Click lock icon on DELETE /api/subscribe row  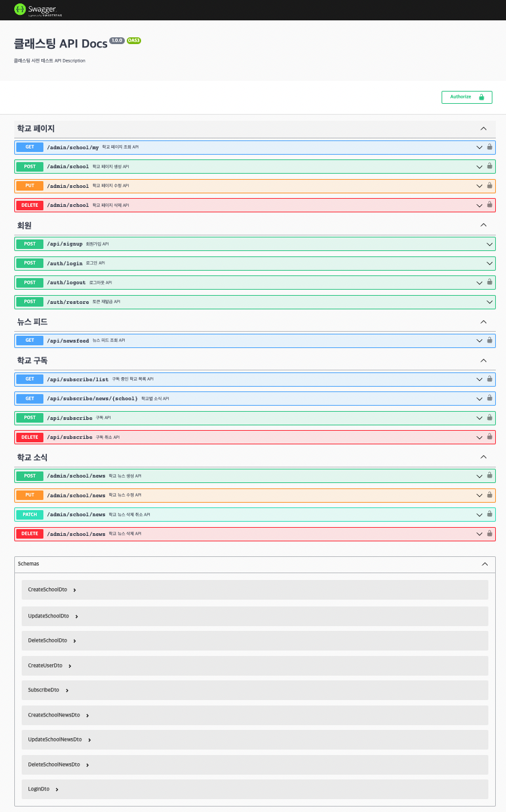coord(490,437)
